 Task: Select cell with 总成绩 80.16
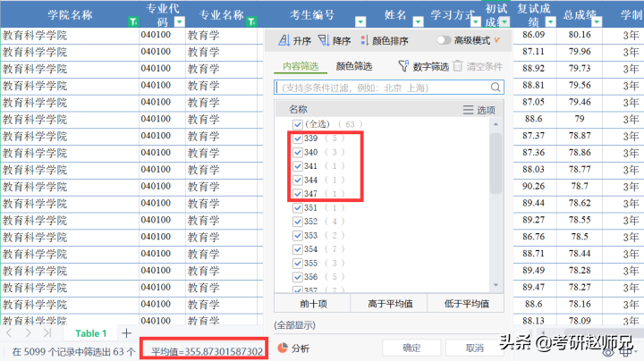[x=580, y=35]
